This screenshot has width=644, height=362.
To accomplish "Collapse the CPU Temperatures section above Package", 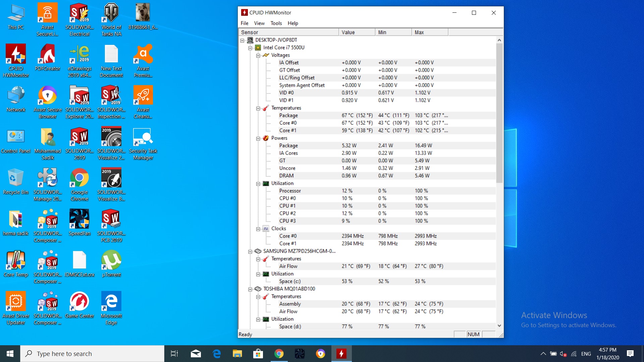I will click(258, 108).
